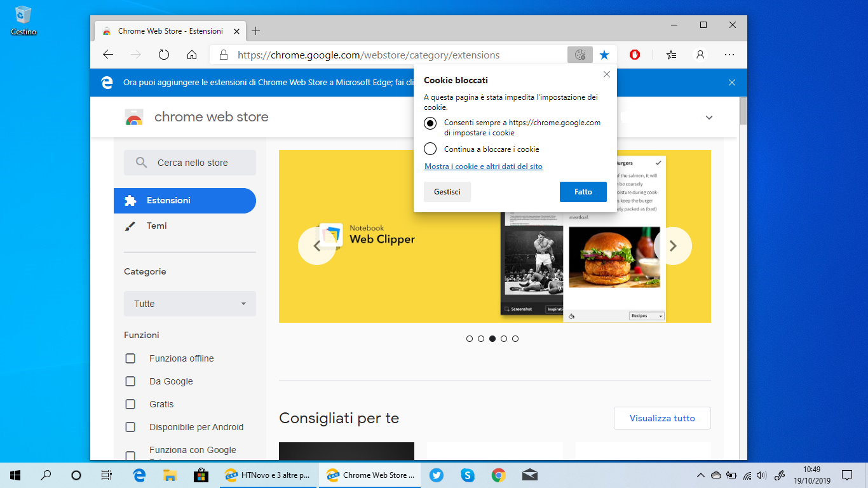Open the Cestino recycle bin on desktop

(x=24, y=20)
